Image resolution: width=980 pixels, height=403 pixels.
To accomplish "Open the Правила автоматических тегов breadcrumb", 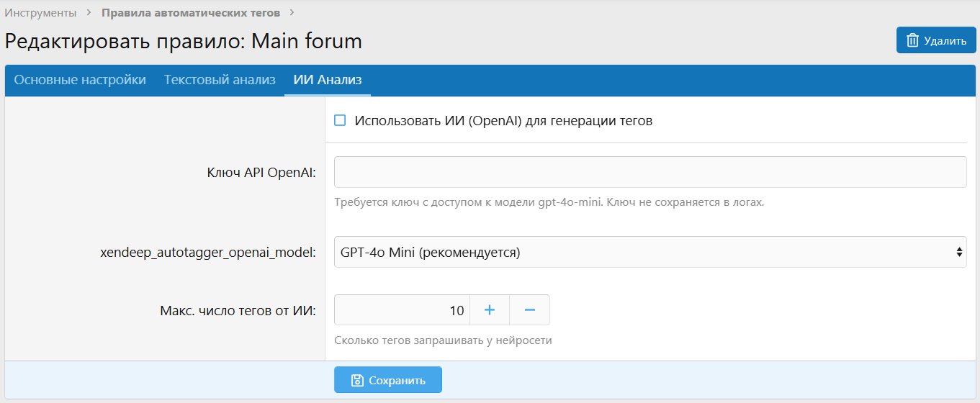I will coord(191,13).
